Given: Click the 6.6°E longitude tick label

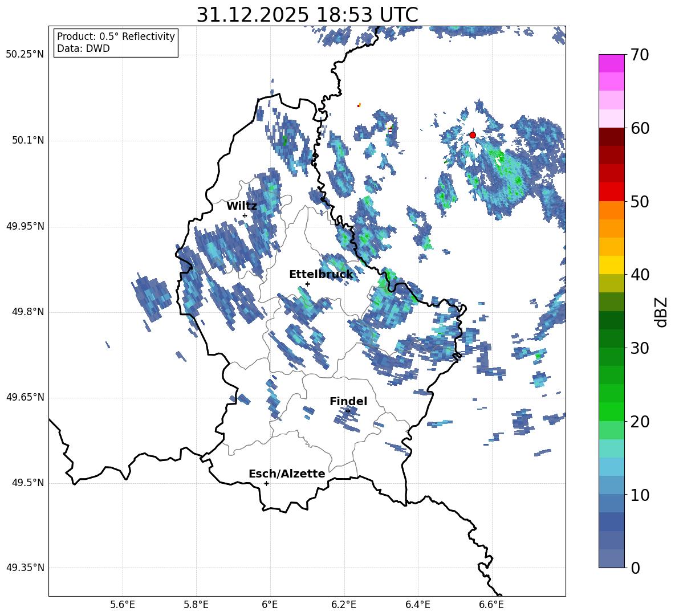Looking at the screenshot, I should (491, 605).
